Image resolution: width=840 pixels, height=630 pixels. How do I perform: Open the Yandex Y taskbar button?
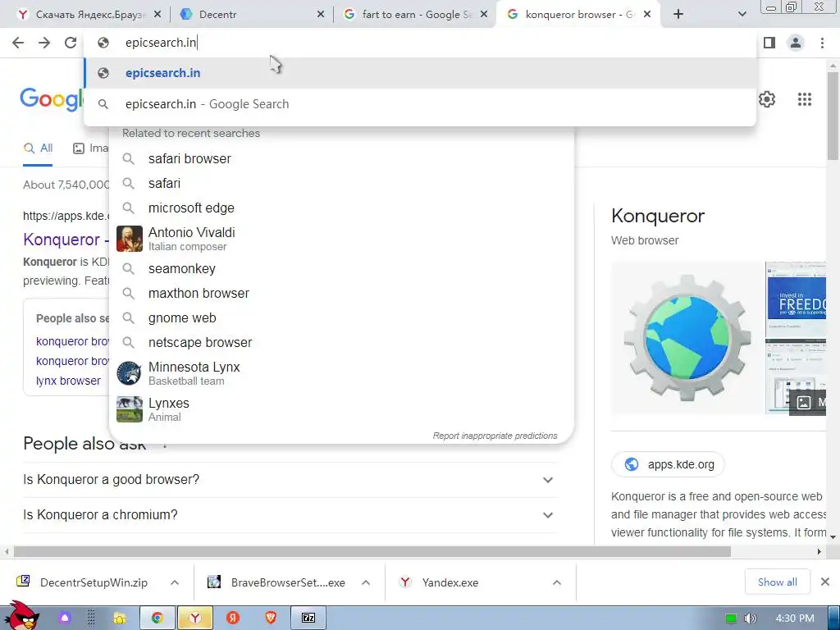[x=195, y=618]
